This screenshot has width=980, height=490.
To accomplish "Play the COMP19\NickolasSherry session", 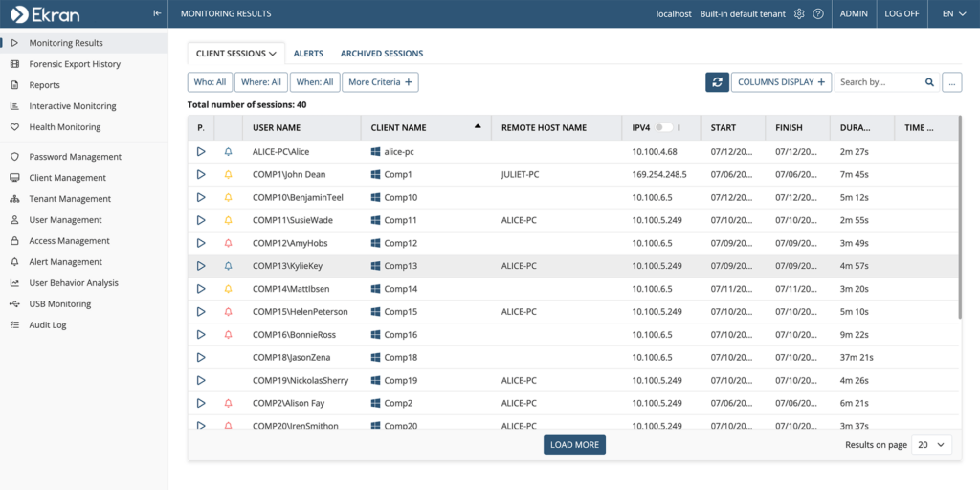I will click(201, 380).
